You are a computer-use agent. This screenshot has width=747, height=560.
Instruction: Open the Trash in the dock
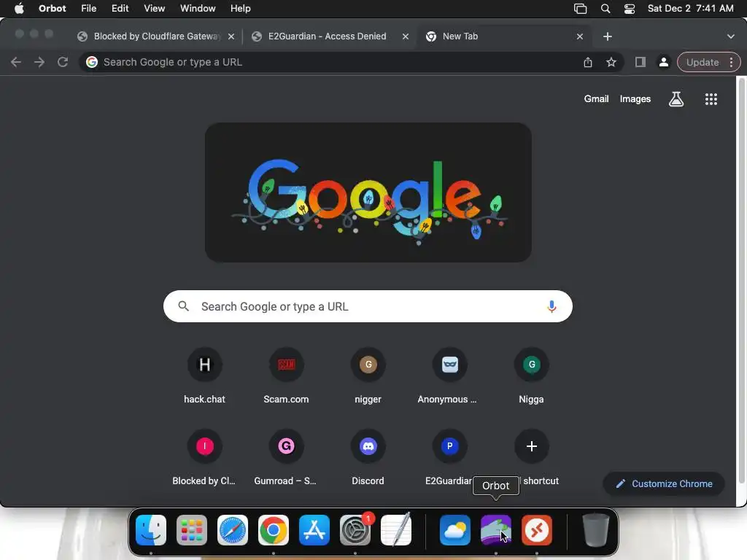coord(595,530)
